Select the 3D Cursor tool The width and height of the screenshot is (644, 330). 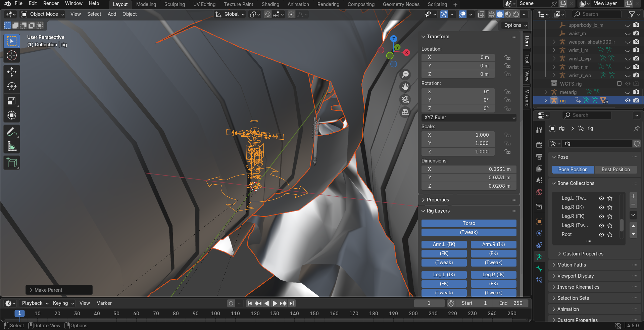(12, 55)
